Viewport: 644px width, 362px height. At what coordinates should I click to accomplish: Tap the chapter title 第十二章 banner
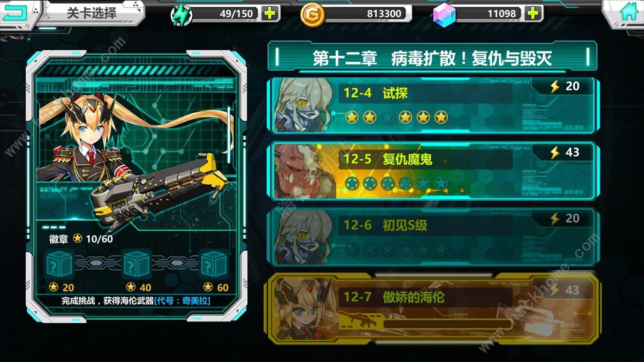tap(432, 58)
